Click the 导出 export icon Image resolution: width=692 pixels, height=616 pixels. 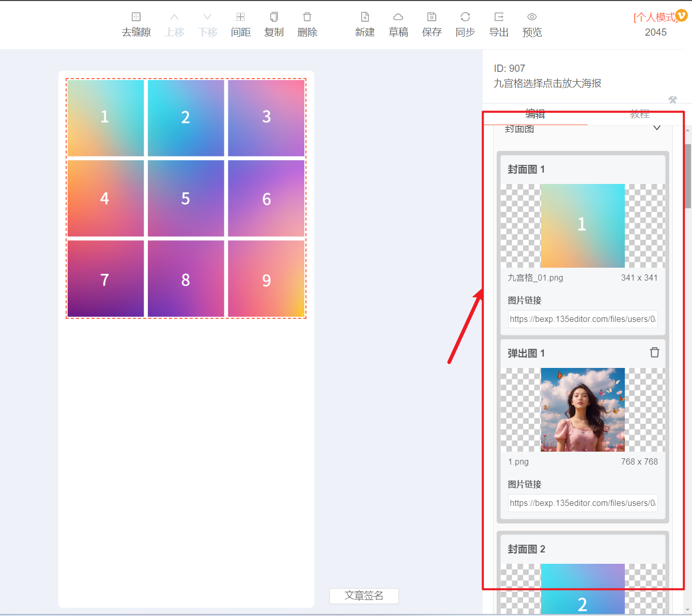499,17
